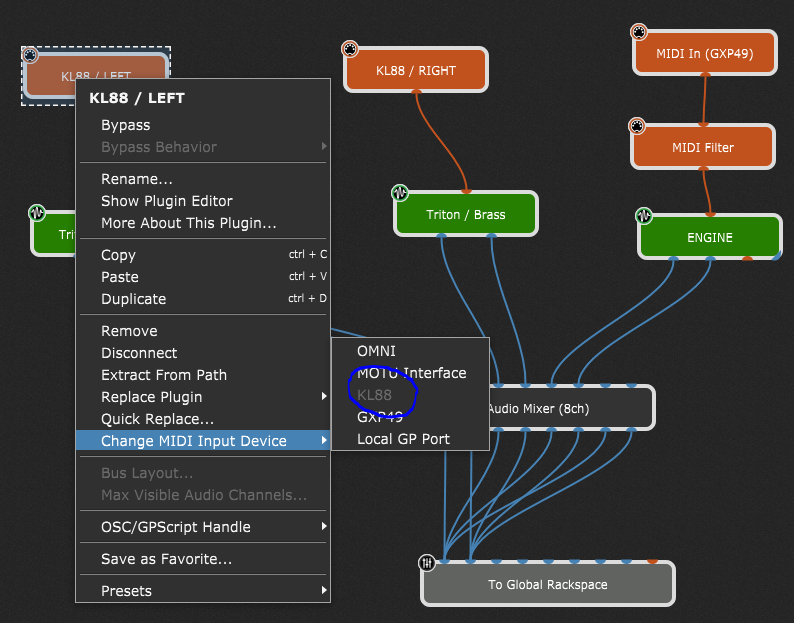Screen dimensions: 794x623
Task: Toggle Bypass for KL88 / LEFT plugin
Action: 125,125
